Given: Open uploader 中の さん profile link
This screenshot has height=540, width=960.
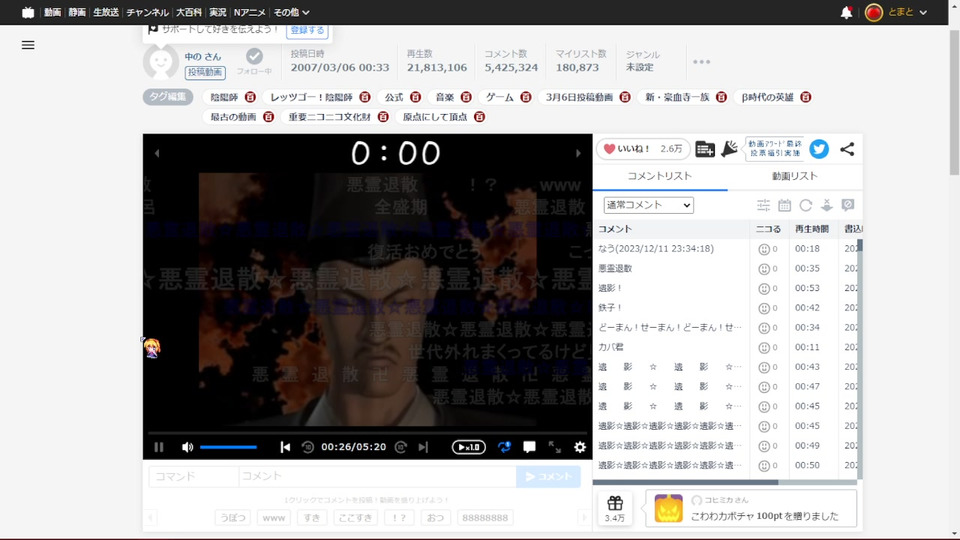Looking at the screenshot, I should 203,57.
